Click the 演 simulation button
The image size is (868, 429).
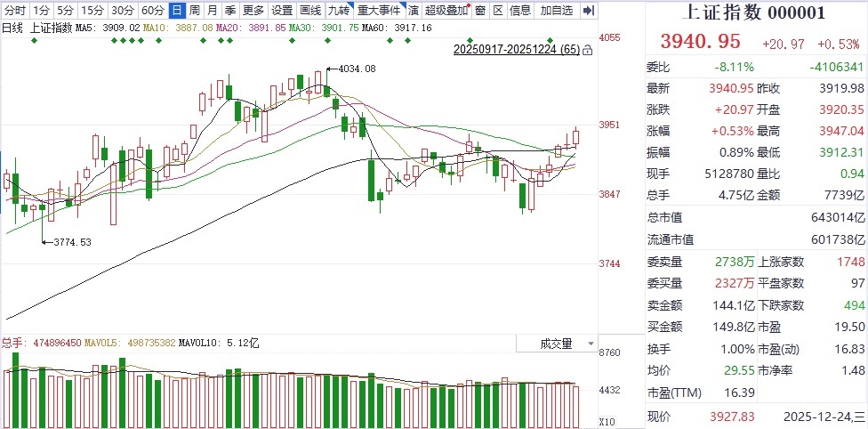pyautogui.click(x=414, y=11)
